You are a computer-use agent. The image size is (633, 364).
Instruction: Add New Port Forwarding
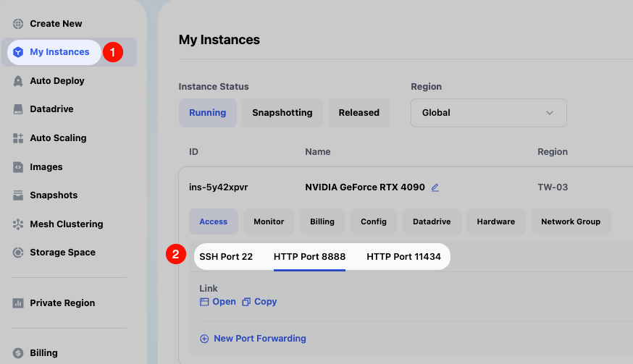point(253,339)
